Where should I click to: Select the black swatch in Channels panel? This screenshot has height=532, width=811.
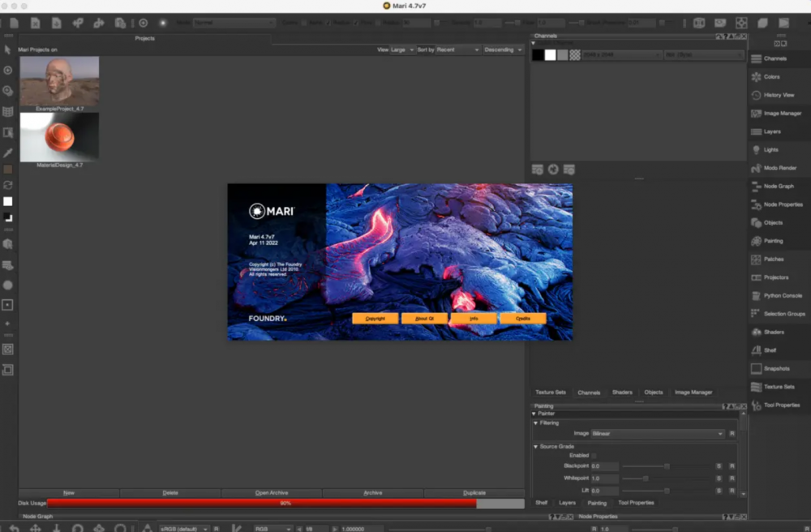(538, 55)
